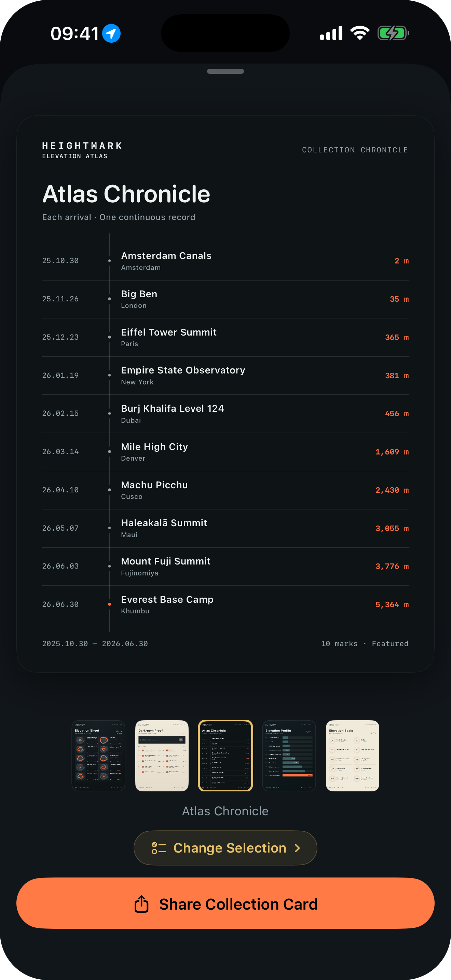The width and height of the screenshot is (451, 980).
Task: Tap Share Collection Card
Action: (x=225, y=903)
